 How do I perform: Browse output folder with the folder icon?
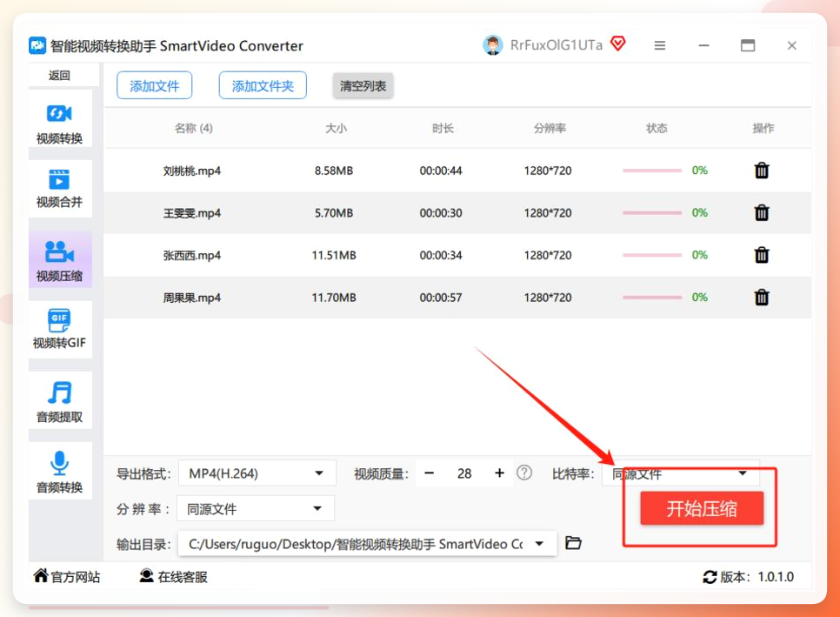coord(573,543)
